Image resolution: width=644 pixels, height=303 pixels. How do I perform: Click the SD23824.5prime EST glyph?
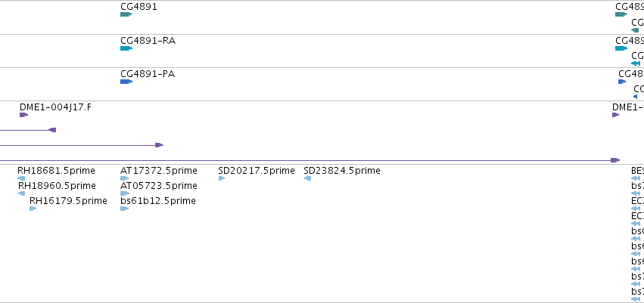click(307, 178)
